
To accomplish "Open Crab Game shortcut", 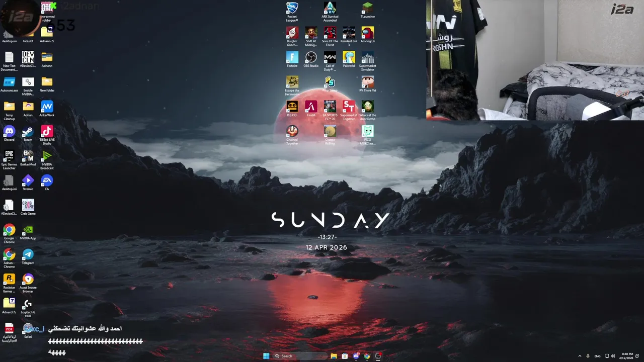I will [x=28, y=207].
